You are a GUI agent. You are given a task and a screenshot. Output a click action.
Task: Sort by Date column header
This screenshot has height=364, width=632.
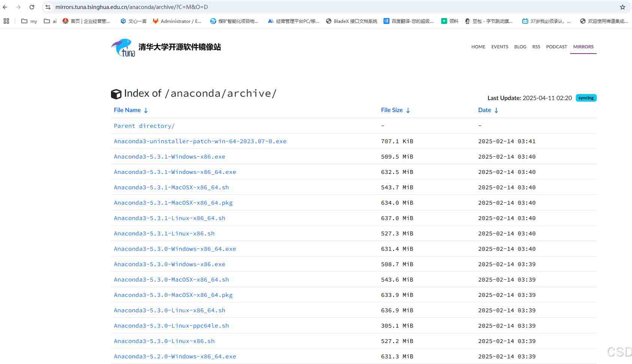click(488, 110)
